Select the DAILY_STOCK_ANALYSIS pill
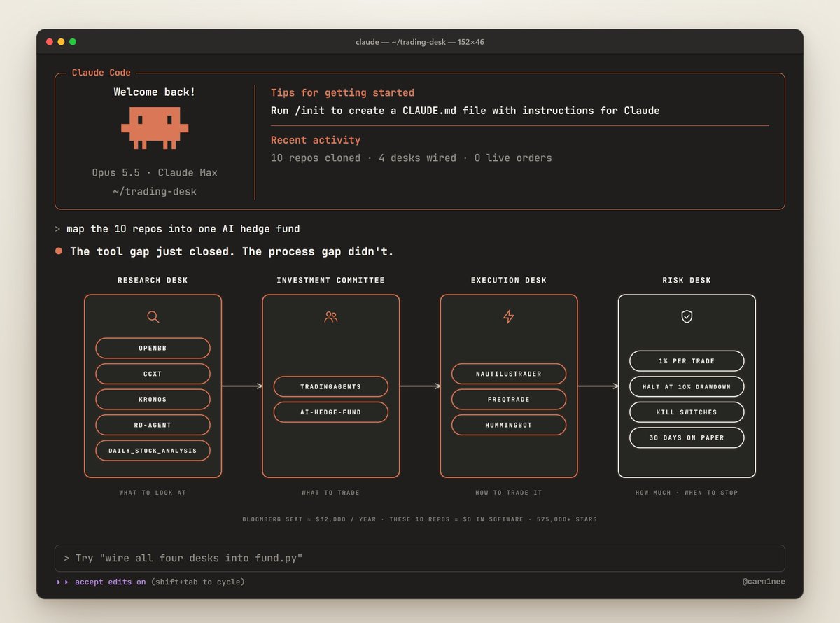840x623 pixels. coord(153,451)
